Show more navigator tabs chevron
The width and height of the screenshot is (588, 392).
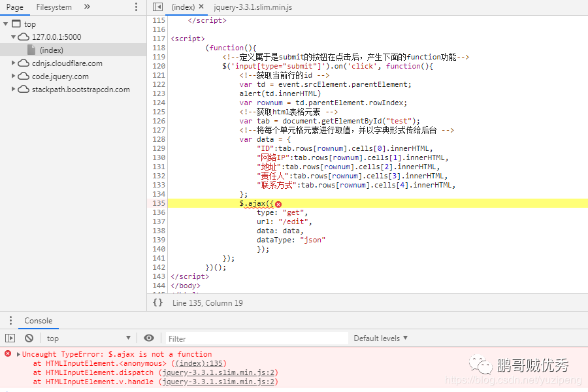point(87,7)
